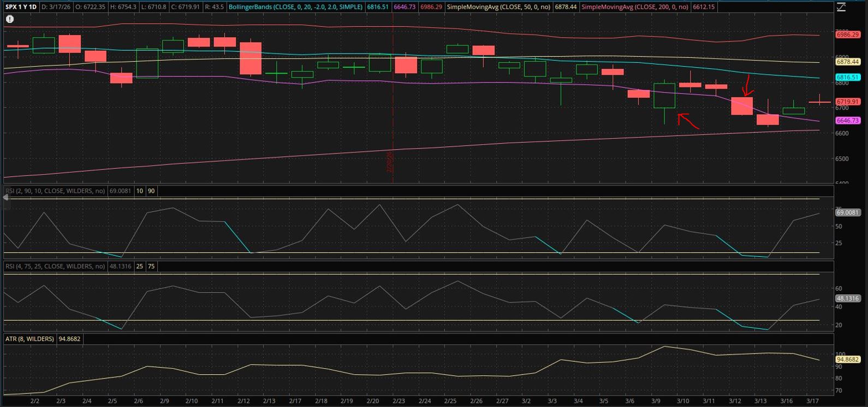868x407 pixels.
Task: Click the ATR (8, WILDERS) study label
Action: click(30, 339)
